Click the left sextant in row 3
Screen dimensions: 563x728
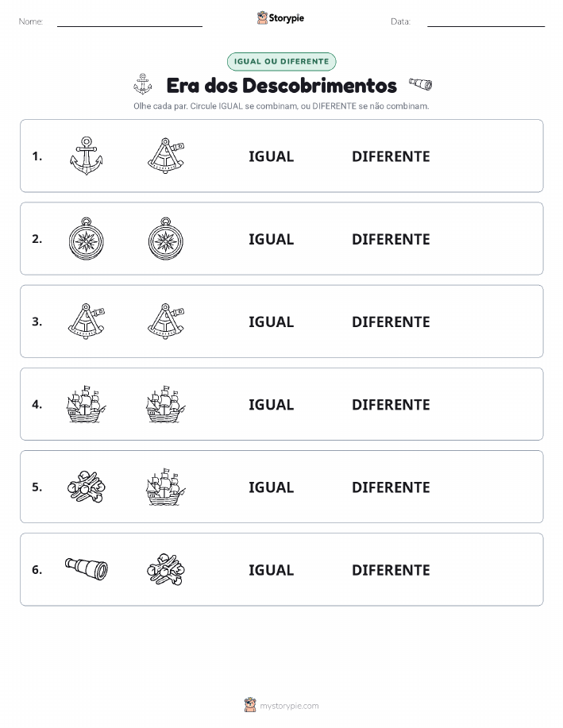click(87, 322)
